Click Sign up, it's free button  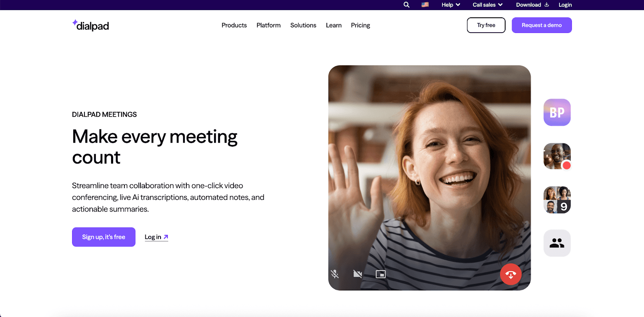[104, 237]
